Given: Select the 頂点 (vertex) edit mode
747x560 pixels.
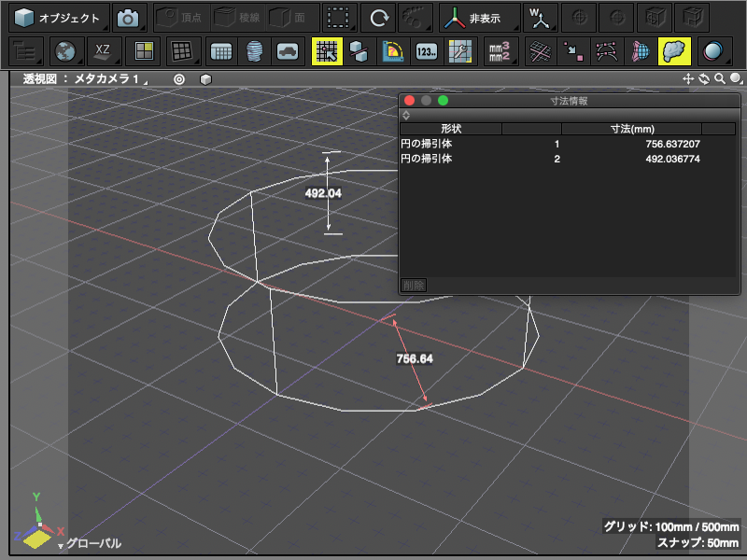Looking at the screenshot, I should pos(182,18).
